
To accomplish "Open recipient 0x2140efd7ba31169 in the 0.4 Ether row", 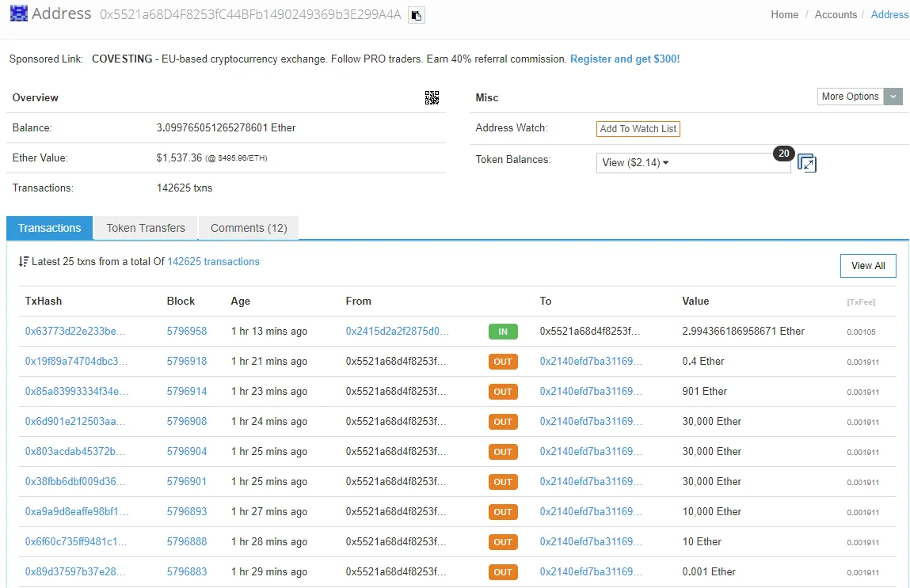I will click(x=591, y=361).
